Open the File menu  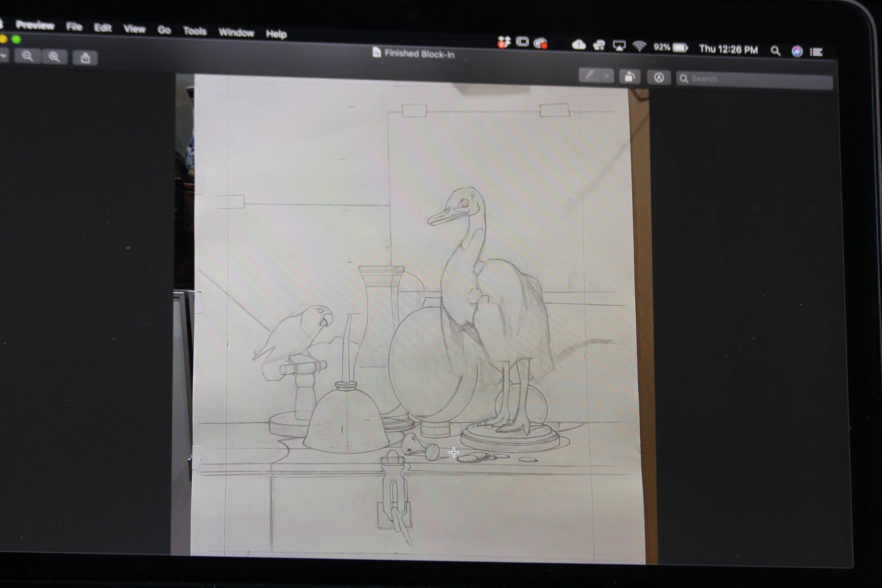[x=74, y=26]
